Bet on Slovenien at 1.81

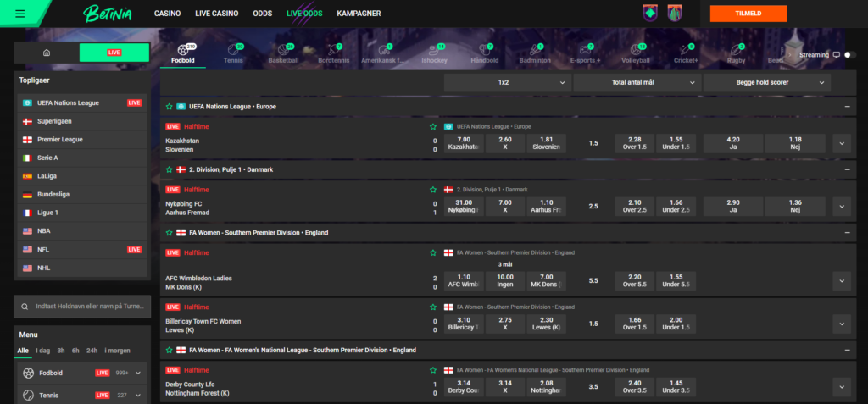547,143
